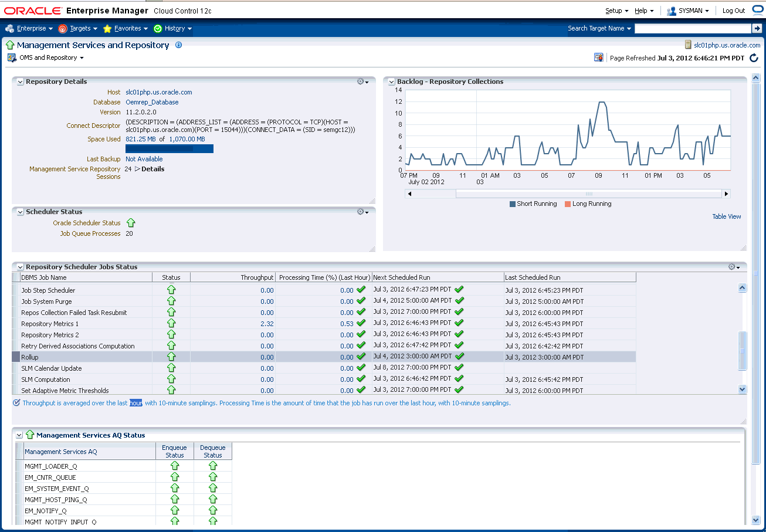
Task: Click the icon left of Page Refreshed
Action: point(599,57)
